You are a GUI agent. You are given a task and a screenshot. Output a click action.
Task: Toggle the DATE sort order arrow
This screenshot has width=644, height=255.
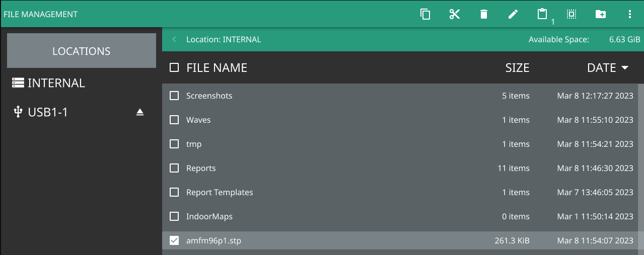(x=625, y=68)
